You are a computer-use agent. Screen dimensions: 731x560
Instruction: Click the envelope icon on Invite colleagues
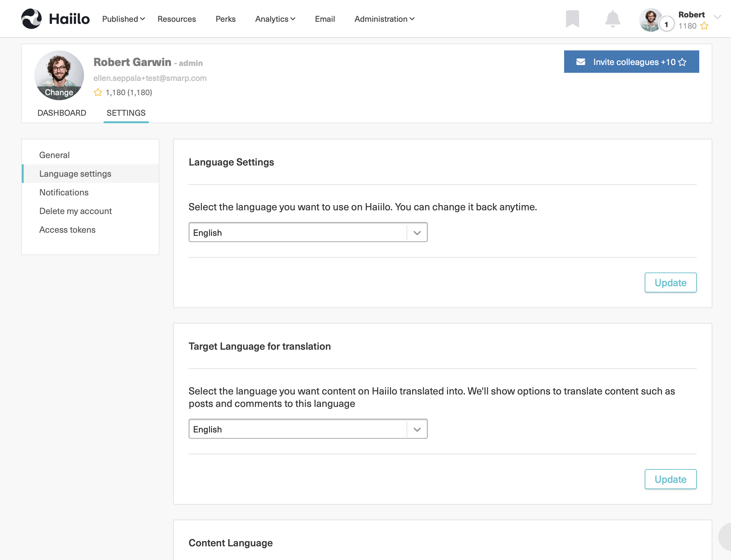pyautogui.click(x=580, y=62)
